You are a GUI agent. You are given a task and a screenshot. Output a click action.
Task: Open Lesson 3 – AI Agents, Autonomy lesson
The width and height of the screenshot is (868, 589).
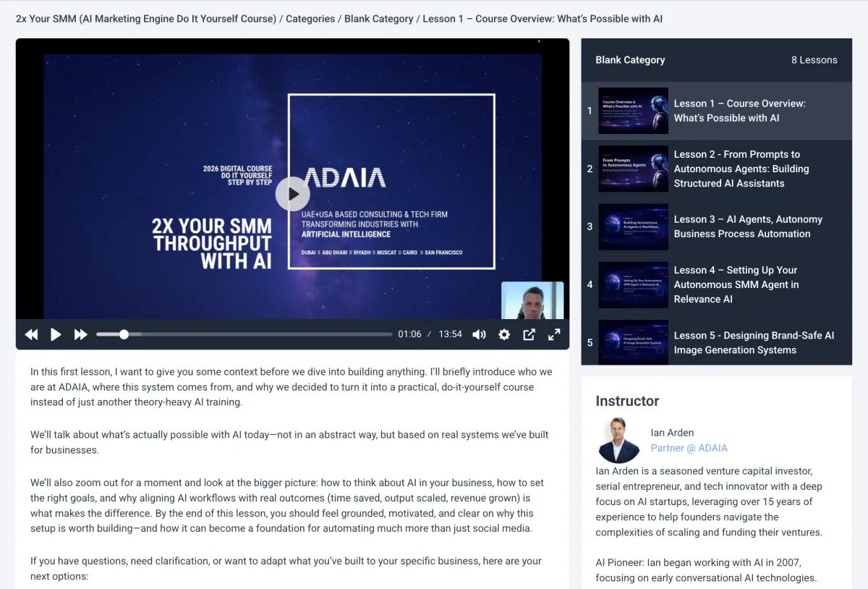717,226
